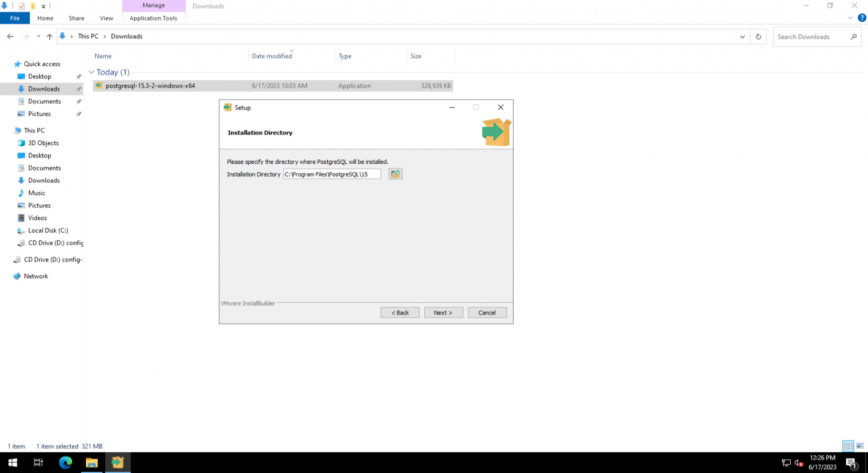Image resolution: width=868 pixels, height=473 pixels.
Task: Open the Quick Access toolbar customize dropdown
Action: (x=43, y=6)
